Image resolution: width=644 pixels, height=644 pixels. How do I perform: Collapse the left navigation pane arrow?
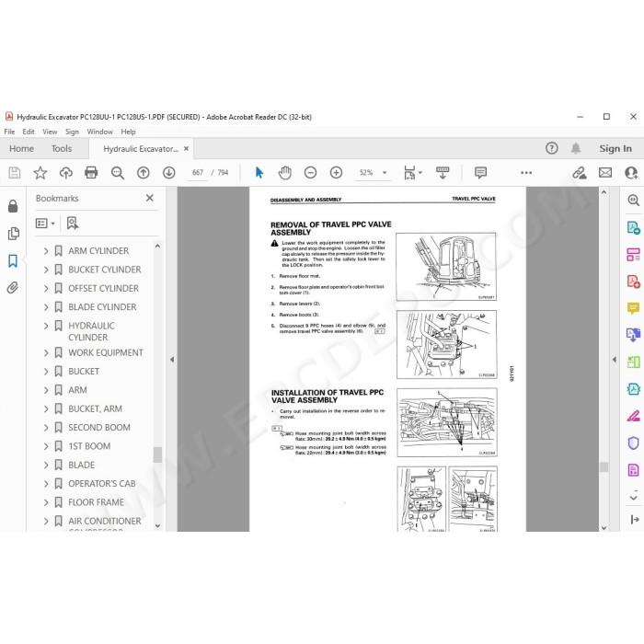[172, 360]
